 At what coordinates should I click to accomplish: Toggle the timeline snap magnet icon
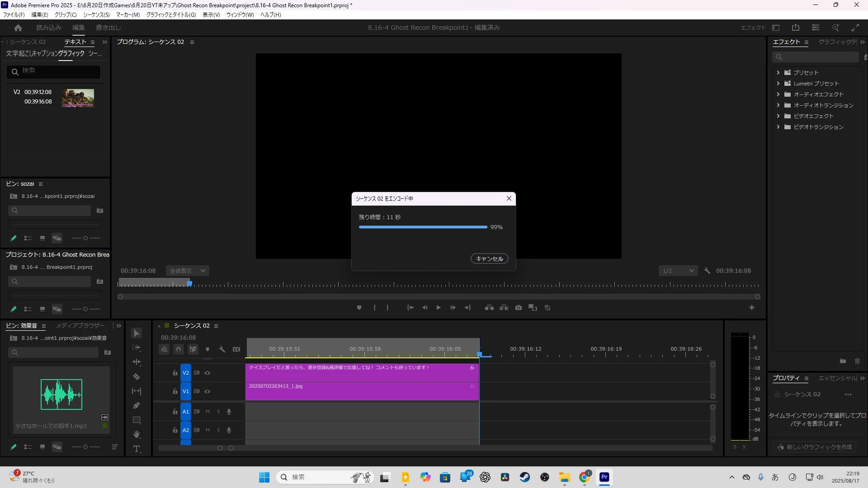click(x=179, y=349)
